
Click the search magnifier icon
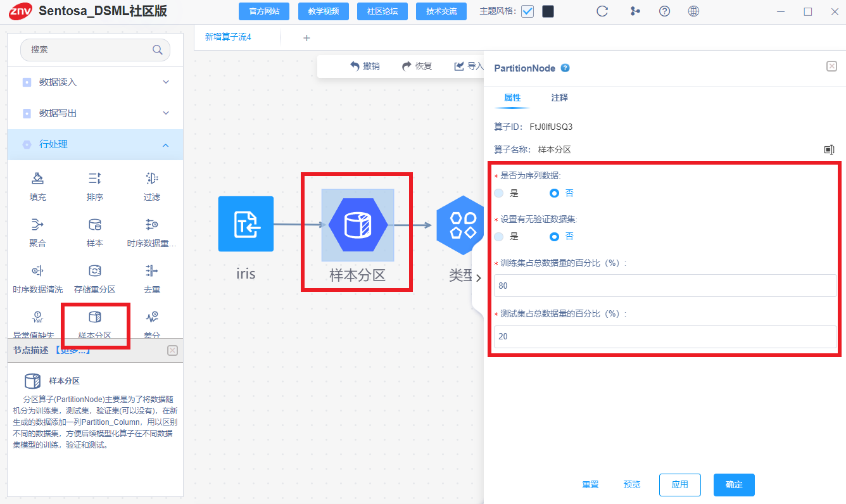(157, 49)
